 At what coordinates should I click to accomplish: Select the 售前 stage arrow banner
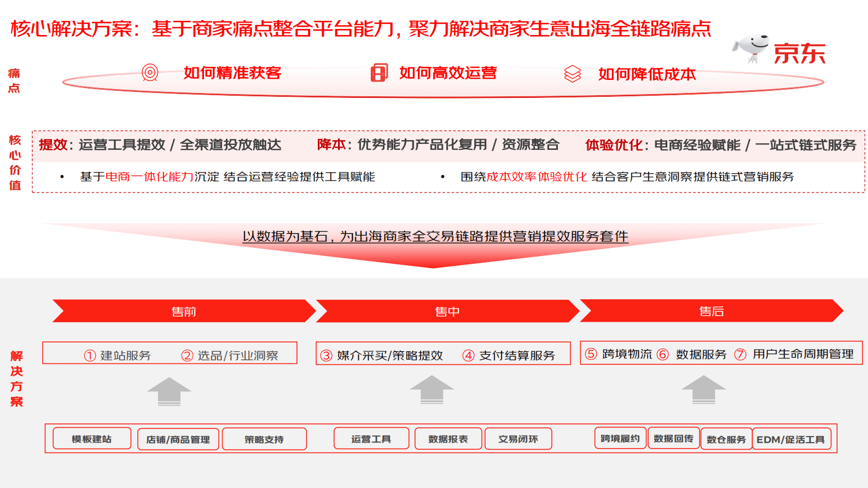tap(184, 311)
